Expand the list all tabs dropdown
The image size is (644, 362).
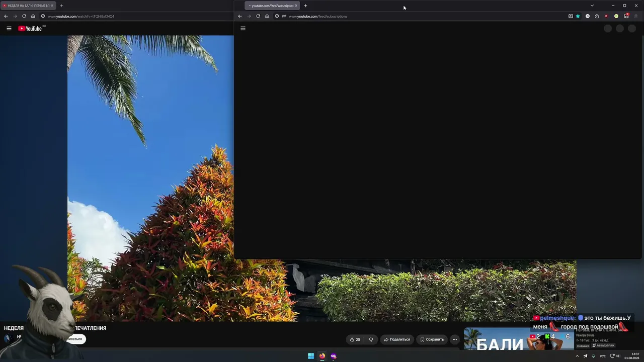pyautogui.click(x=592, y=6)
